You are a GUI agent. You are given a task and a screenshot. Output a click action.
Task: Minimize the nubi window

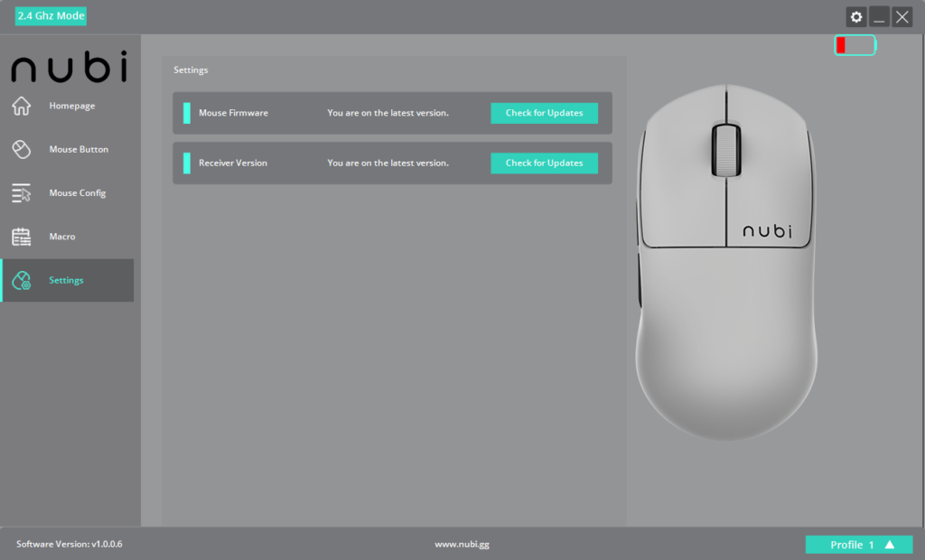coord(878,17)
